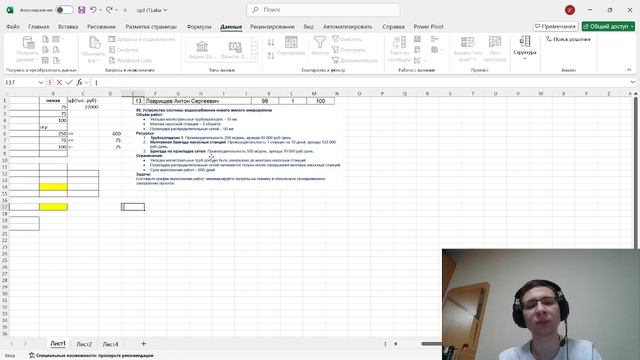The height and width of the screenshot is (360, 640).
Task: Sort descending Z to A
Action: [x=271, y=56]
